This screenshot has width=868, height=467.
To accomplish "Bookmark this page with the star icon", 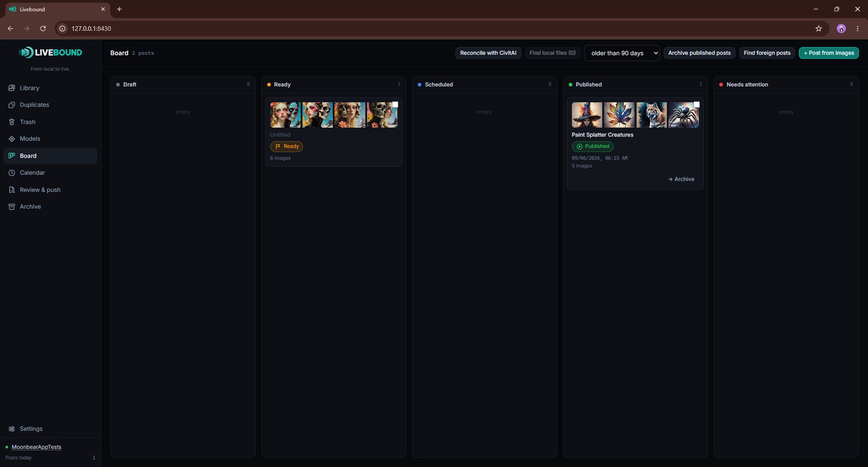I will tap(819, 29).
